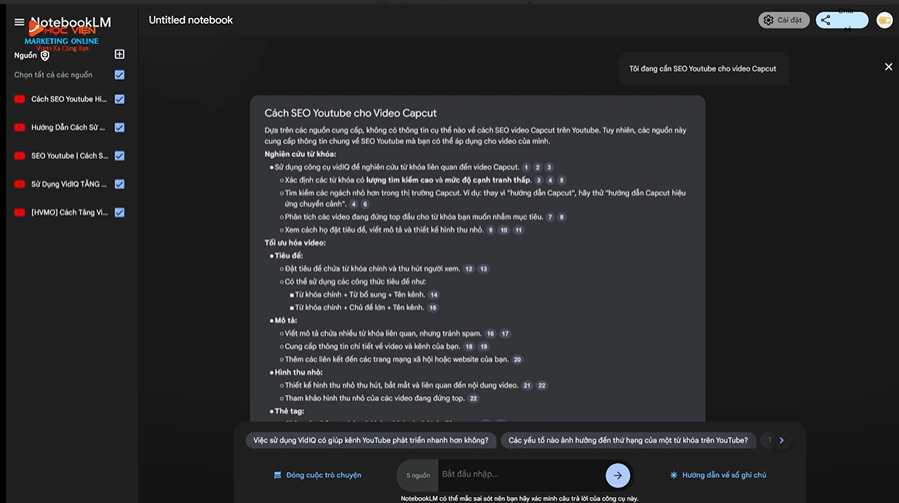This screenshot has width=899, height=503.
Task: Open citation 18 after thông tin chi tiết về video
Action: [x=469, y=346]
